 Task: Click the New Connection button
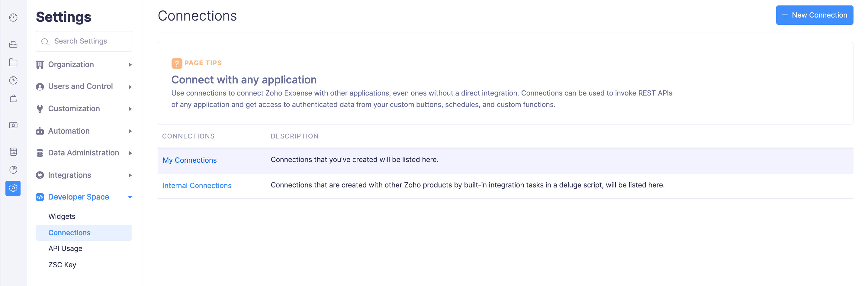click(x=814, y=15)
